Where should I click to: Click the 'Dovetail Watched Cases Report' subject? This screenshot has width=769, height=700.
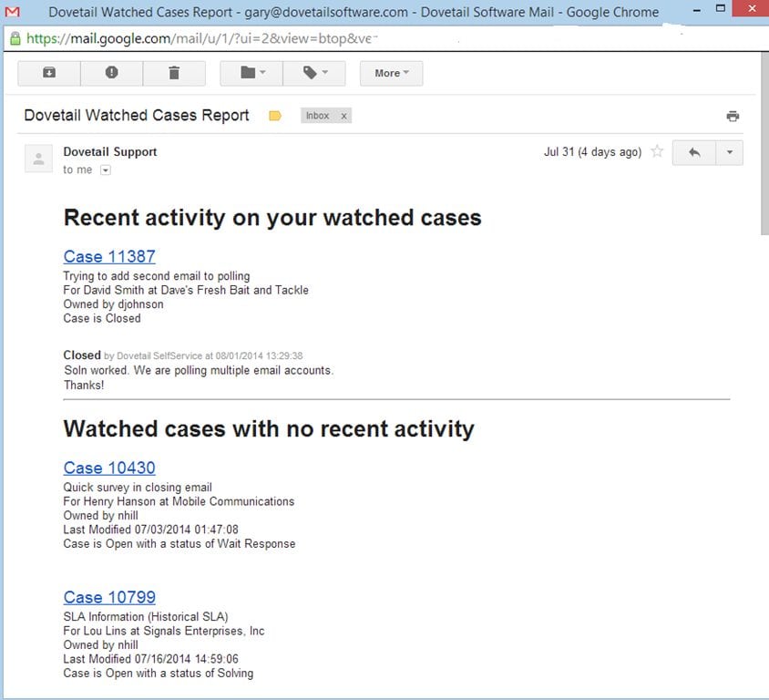137,115
